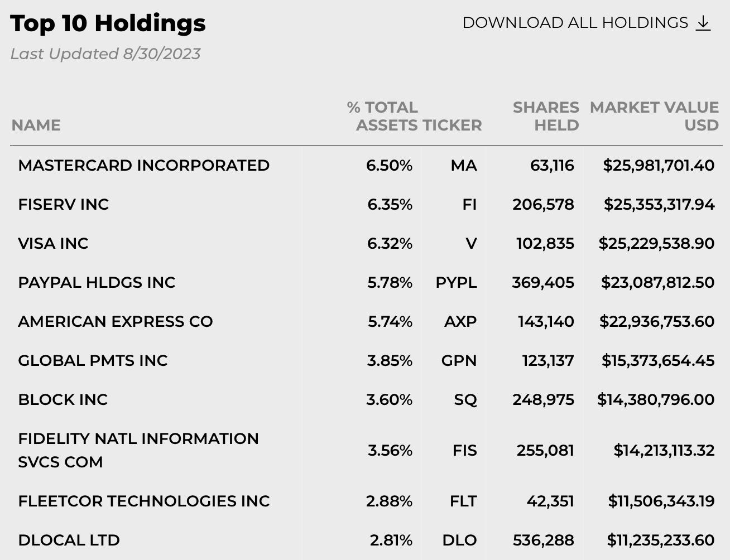Screen dimensions: 730x560
Task: Select the VISA INC holding name
Action: (53, 243)
